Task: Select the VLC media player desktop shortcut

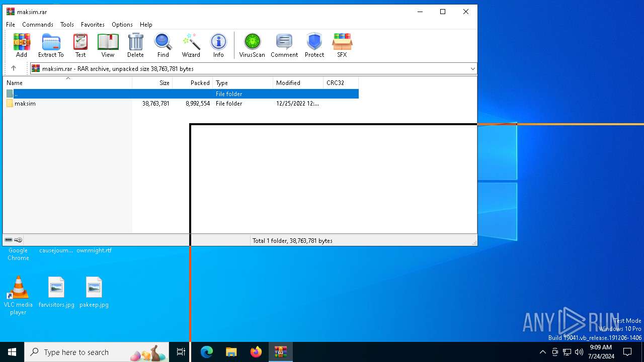Action: coord(18,296)
